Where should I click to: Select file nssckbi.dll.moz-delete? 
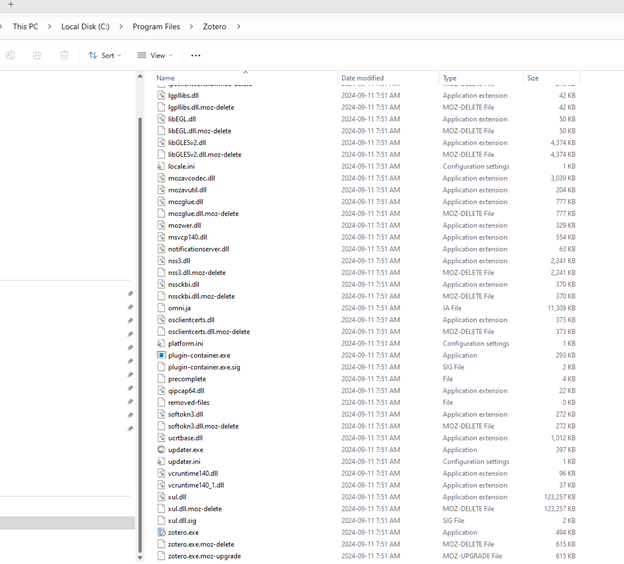click(x=201, y=296)
